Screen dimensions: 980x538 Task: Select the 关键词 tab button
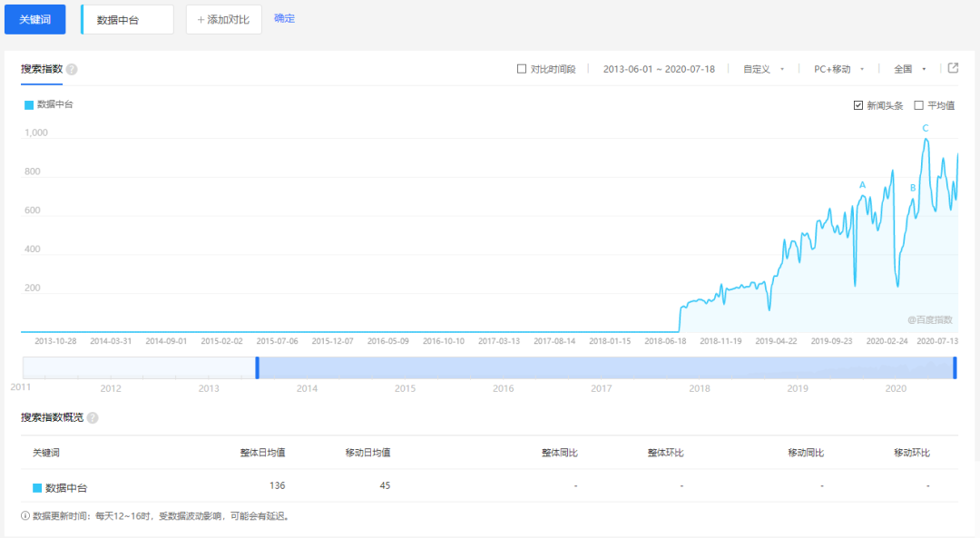click(x=35, y=19)
